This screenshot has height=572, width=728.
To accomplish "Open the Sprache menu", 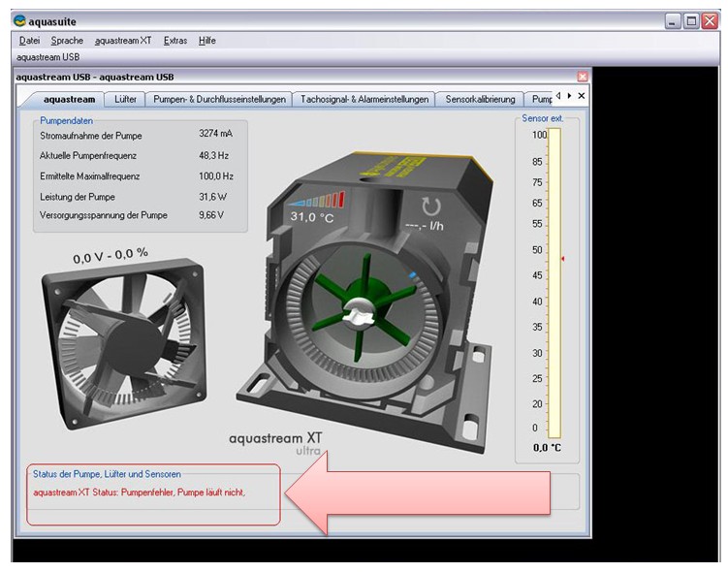I will [x=67, y=41].
